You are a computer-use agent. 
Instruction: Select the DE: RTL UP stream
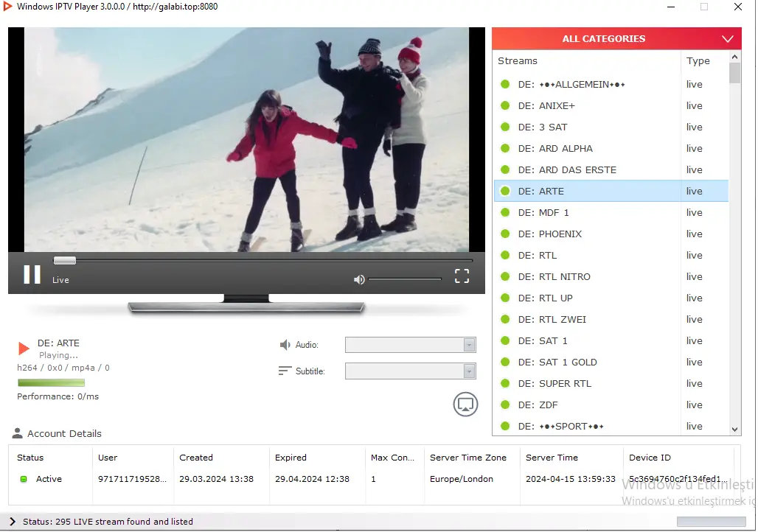pos(611,298)
